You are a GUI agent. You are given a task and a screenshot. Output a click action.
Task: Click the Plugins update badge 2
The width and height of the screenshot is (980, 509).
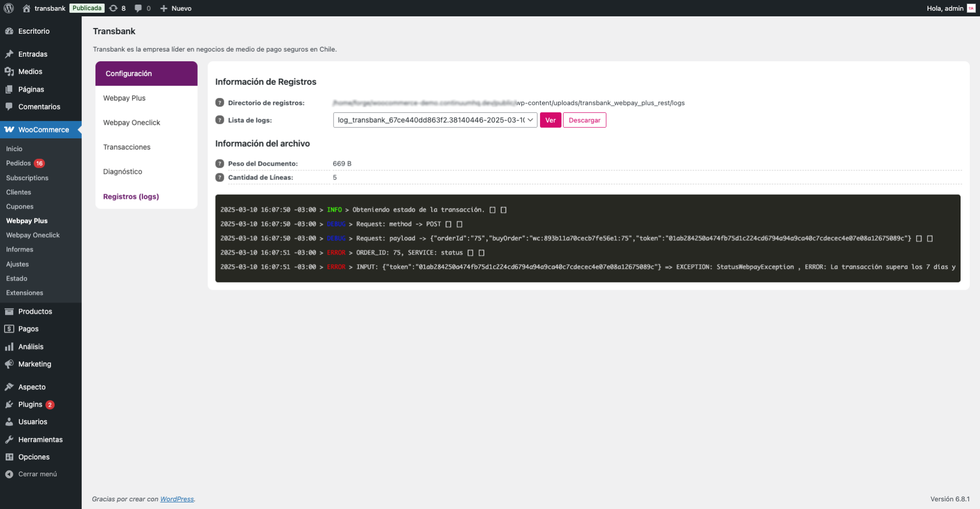50,405
